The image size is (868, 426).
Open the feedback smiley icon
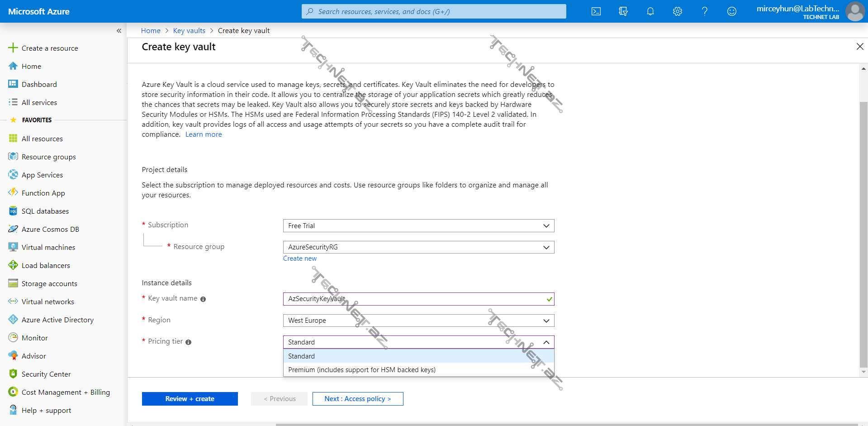[x=731, y=11]
